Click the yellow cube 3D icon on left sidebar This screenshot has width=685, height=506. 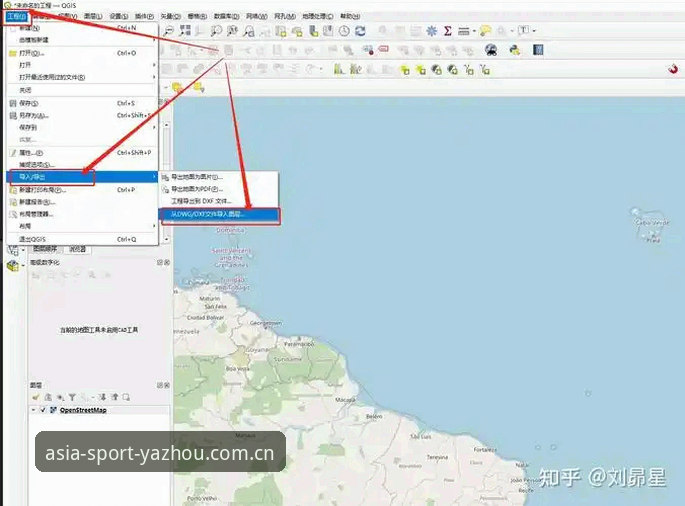coord(13,265)
